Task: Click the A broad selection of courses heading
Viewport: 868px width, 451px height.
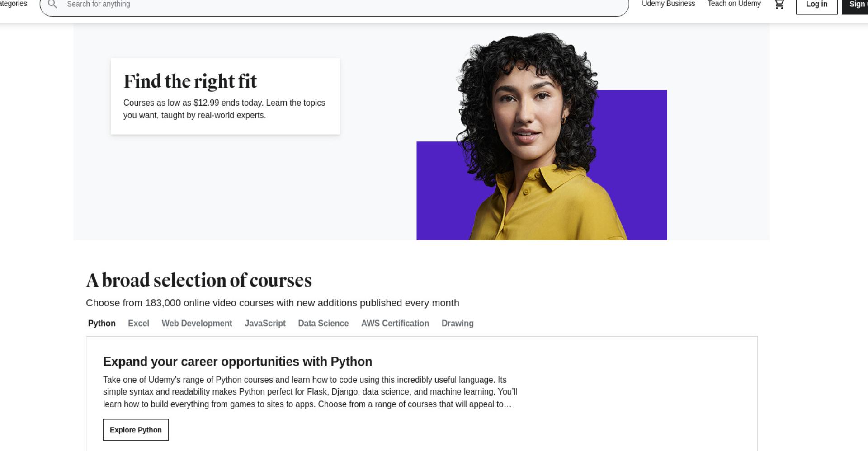Action: pyautogui.click(x=199, y=280)
